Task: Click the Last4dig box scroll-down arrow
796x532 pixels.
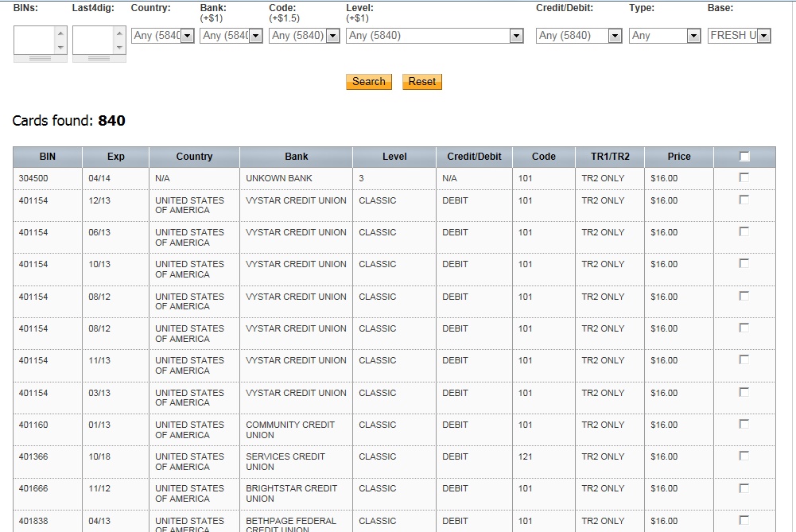Action: pos(119,47)
